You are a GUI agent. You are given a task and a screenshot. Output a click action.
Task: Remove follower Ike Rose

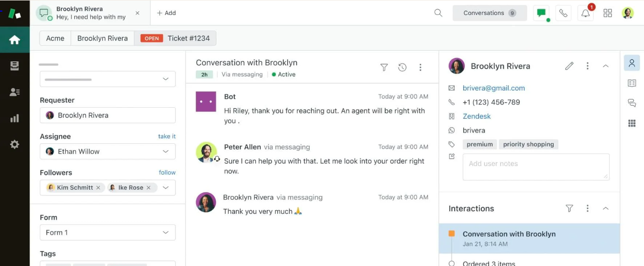click(148, 188)
